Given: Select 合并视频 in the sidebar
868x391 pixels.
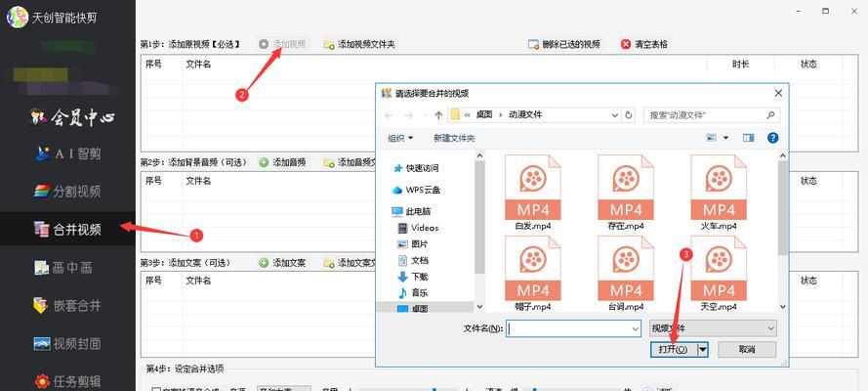Looking at the screenshot, I should pos(67,229).
